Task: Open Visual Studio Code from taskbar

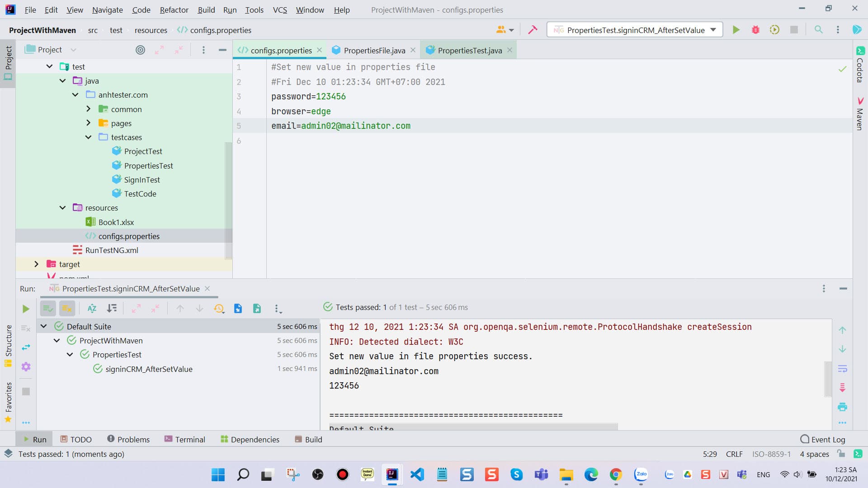Action: click(417, 474)
